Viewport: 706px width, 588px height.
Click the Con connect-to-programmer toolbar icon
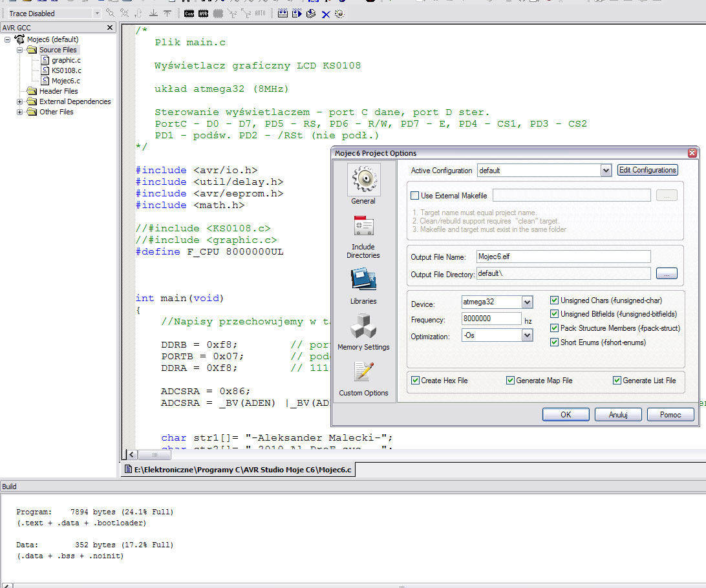(x=189, y=14)
